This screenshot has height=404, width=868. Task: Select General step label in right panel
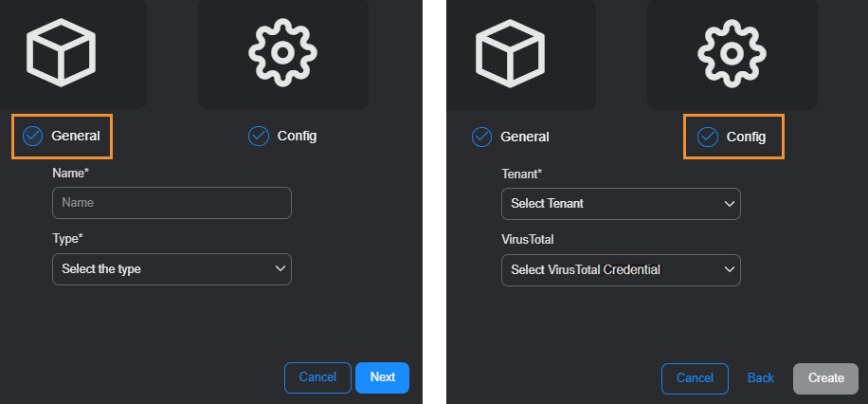coord(525,137)
